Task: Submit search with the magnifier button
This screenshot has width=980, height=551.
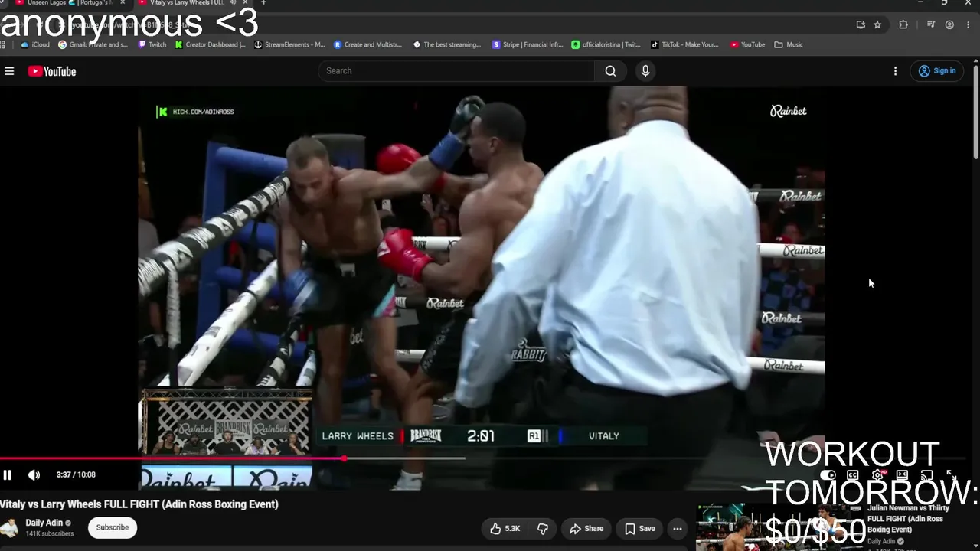Action: pyautogui.click(x=610, y=71)
